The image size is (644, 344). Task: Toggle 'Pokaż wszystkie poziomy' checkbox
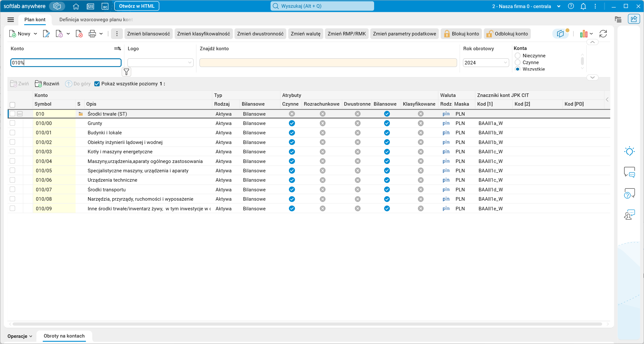click(x=97, y=84)
